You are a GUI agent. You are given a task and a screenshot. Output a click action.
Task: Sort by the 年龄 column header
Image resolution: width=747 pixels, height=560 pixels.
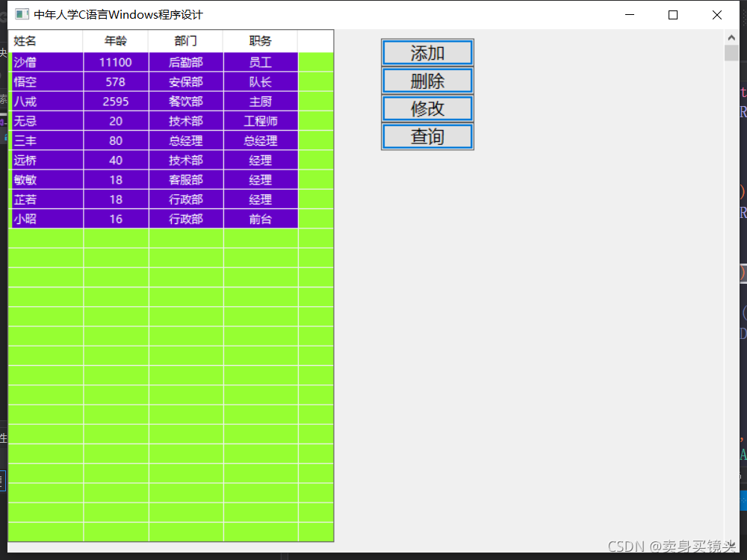pyautogui.click(x=116, y=41)
